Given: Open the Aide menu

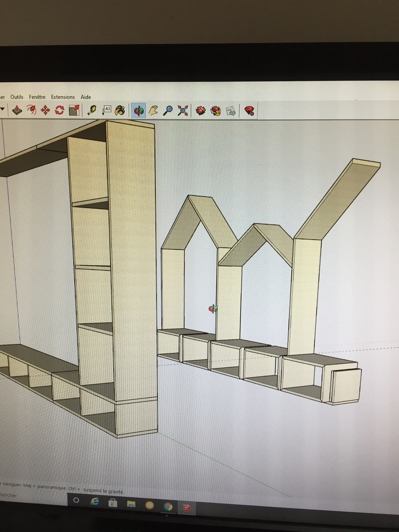Looking at the screenshot, I should [86, 97].
